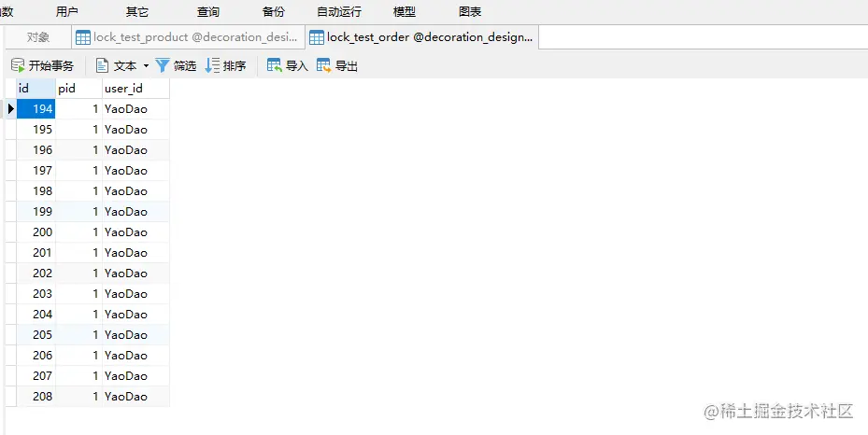
Task: Open the dropdown arrow next to 文本
Action: [146, 65]
